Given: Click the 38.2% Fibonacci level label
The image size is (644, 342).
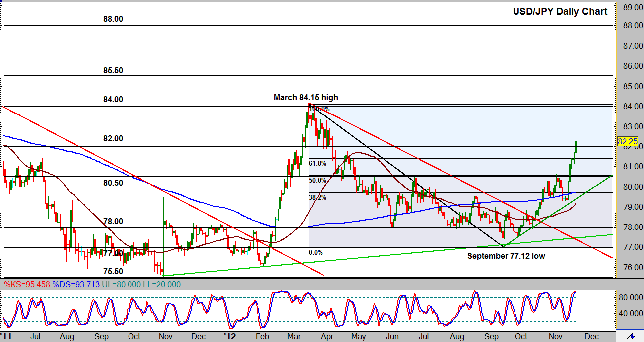Looking at the screenshot, I should point(318,197).
